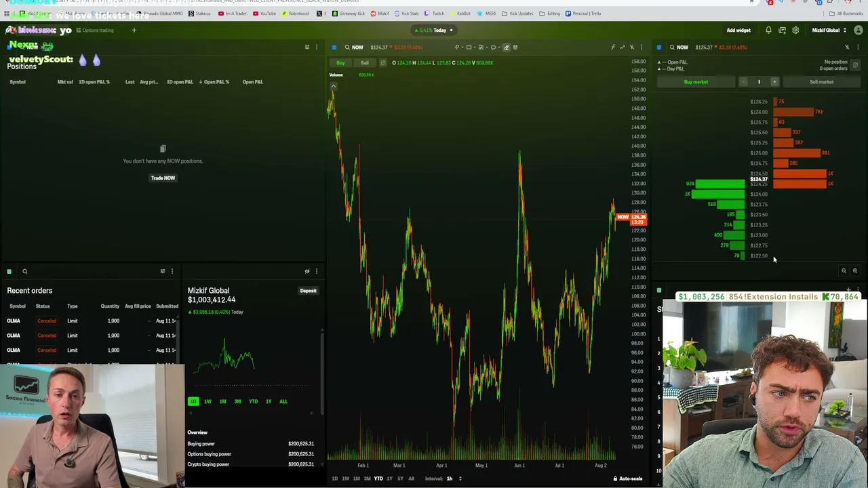Open chart widget three-dot menu
The width and height of the screenshot is (868, 488).
pyautogui.click(x=641, y=47)
